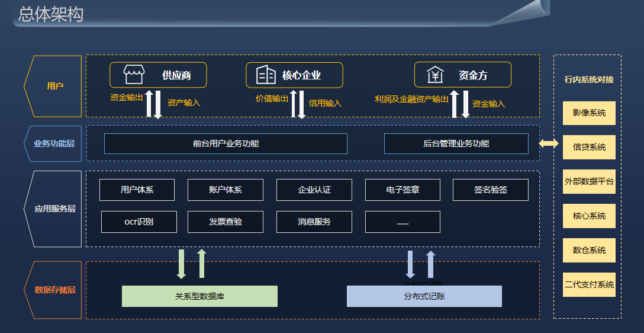Click the 资金输出 label
The height and width of the screenshot is (333, 644).
coord(126,97)
